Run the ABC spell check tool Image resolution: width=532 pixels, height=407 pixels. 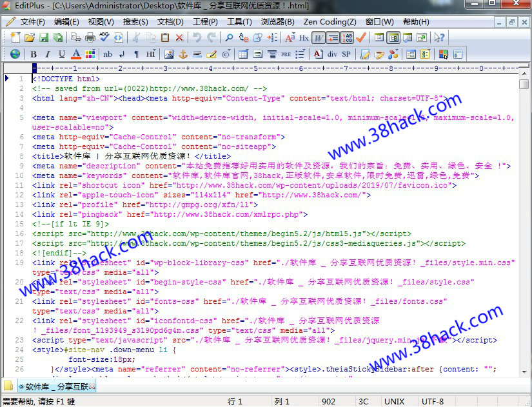104,37
